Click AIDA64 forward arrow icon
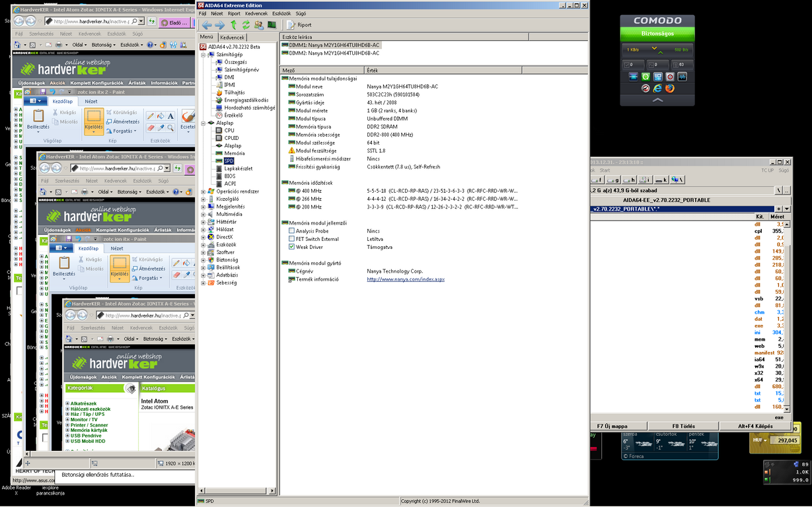Screen dimensions: 812x507 [x=220, y=25]
